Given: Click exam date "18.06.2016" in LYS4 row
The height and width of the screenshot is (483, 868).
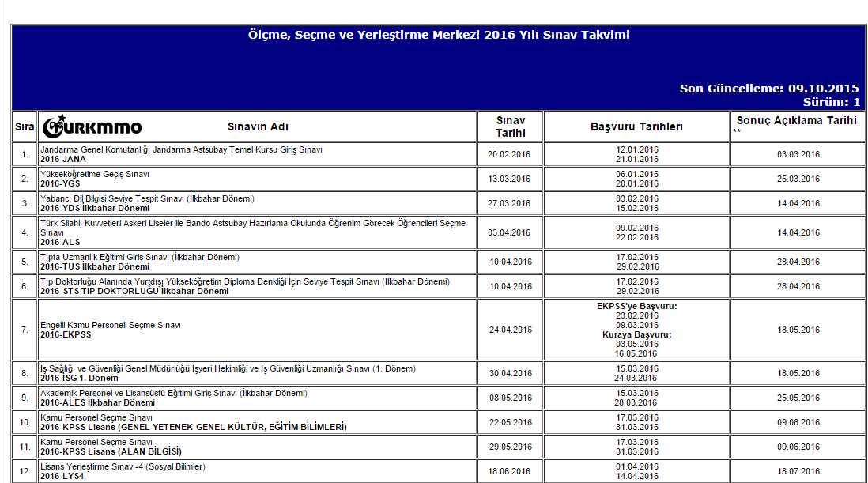Looking at the screenshot, I should tap(509, 471).
